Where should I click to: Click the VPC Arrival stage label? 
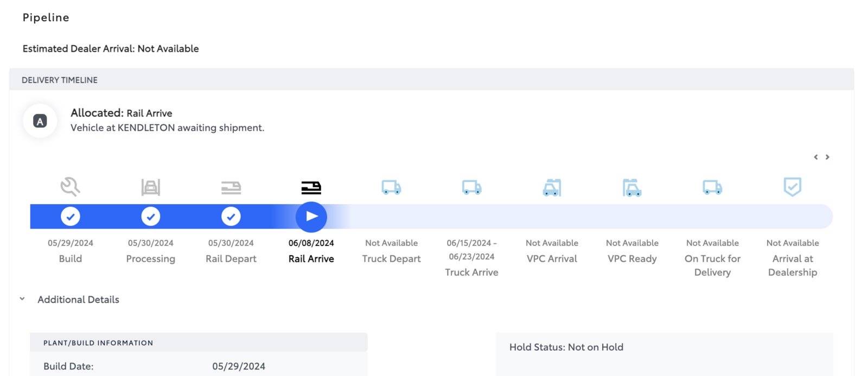pyautogui.click(x=552, y=259)
